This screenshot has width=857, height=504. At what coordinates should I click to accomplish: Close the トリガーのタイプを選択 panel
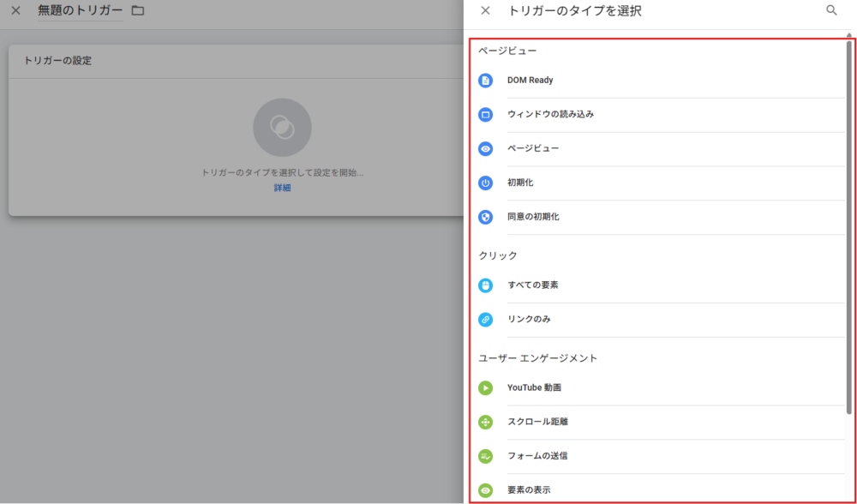point(486,11)
